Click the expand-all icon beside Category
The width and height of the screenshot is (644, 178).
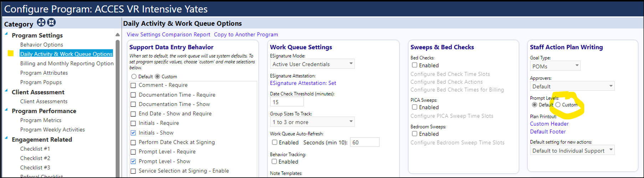pos(41,22)
